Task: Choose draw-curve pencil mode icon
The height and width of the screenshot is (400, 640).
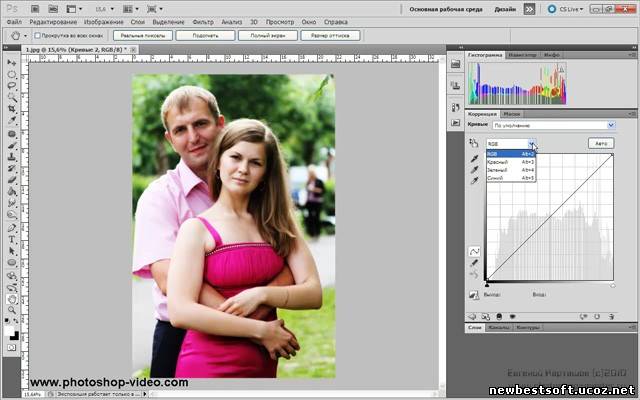Action: [x=474, y=263]
